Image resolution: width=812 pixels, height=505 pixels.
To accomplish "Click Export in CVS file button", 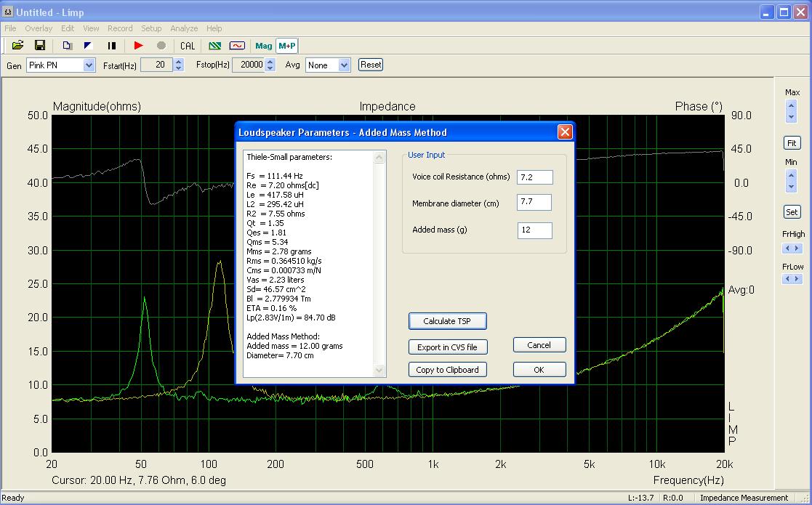I will coord(447,347).
